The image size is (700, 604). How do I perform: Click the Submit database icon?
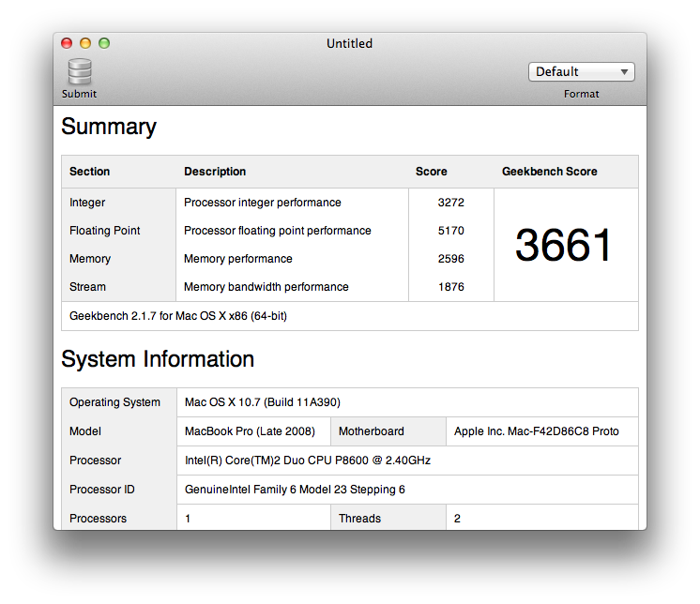(x=80, y=72)
